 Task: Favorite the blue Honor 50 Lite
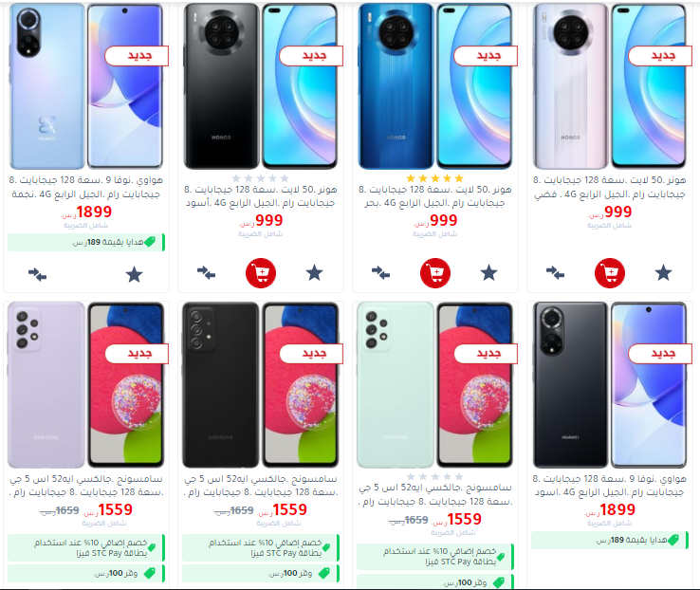click(488, 272)
